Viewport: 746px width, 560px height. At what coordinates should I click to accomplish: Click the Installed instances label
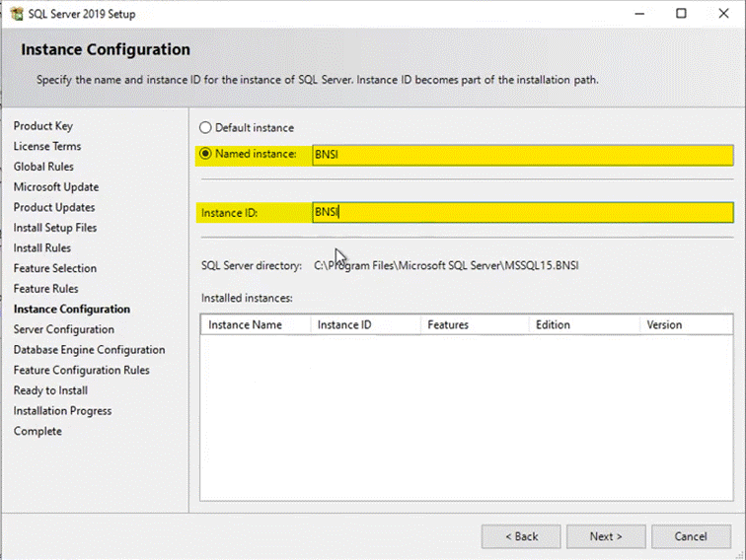pyautogui.click(x=247, y=298)
